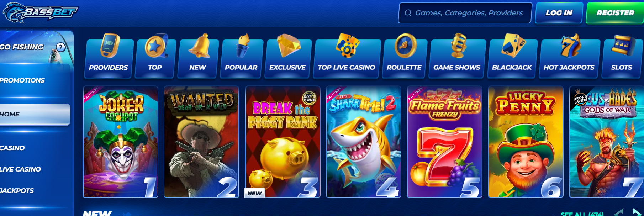The width and height of the screenshot is (644, 216).
Task: Open the Top Live Casino category
Action: click(x=347, y=56)
